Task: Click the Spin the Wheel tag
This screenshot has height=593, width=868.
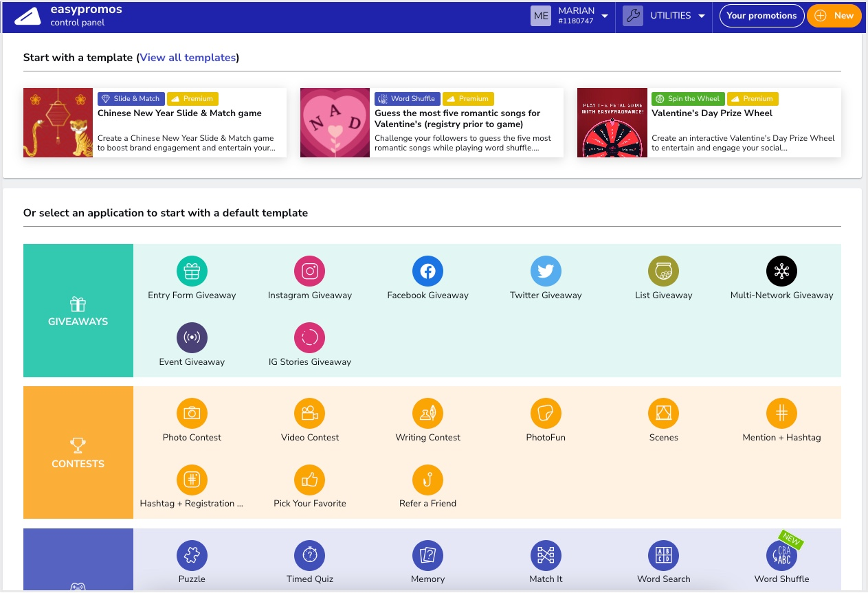Action: (x=688, y=99)
